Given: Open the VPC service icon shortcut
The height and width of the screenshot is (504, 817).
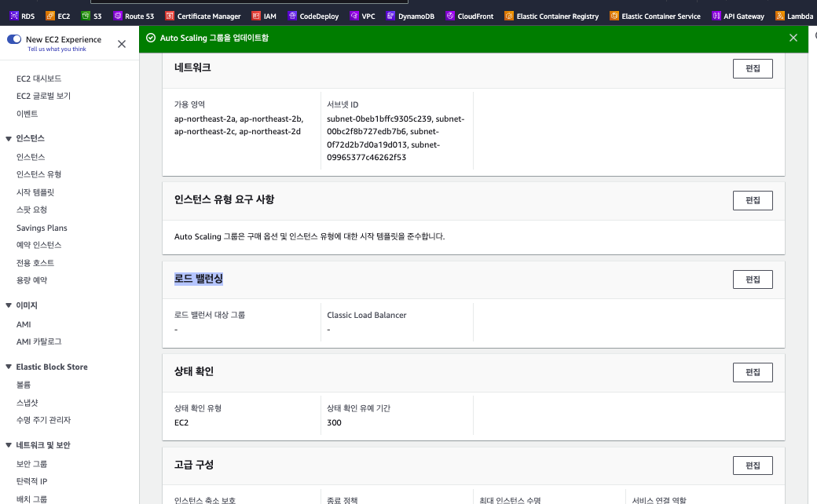Looking at the screenshot, I should (354, 16).
